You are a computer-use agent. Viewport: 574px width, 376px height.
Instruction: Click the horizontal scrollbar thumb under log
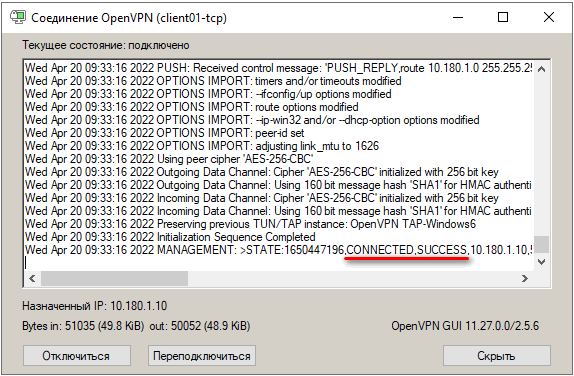pyautogui.click(x=114, y=279)
